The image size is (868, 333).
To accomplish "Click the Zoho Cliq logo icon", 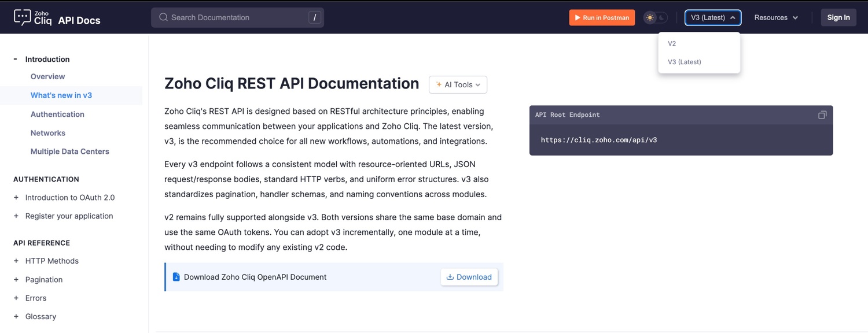I will point(22,17).
